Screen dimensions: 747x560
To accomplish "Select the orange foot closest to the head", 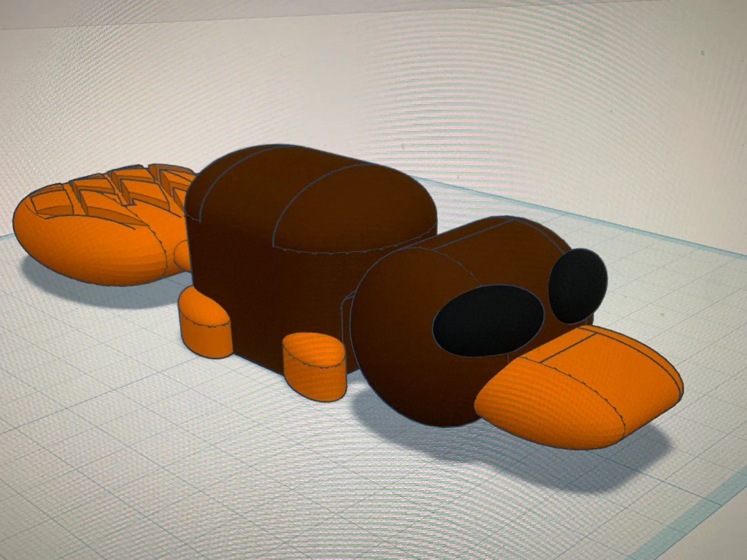I will (x=314, y=366).
